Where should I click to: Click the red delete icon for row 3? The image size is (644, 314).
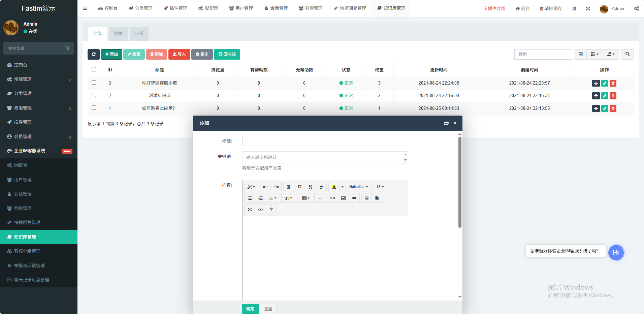pos(613,83)
